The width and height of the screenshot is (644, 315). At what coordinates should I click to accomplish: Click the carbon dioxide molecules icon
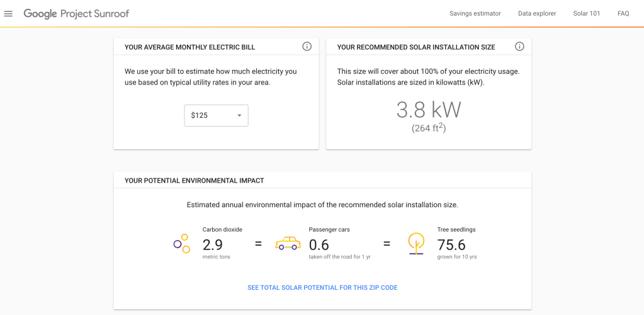pos(182,244)
